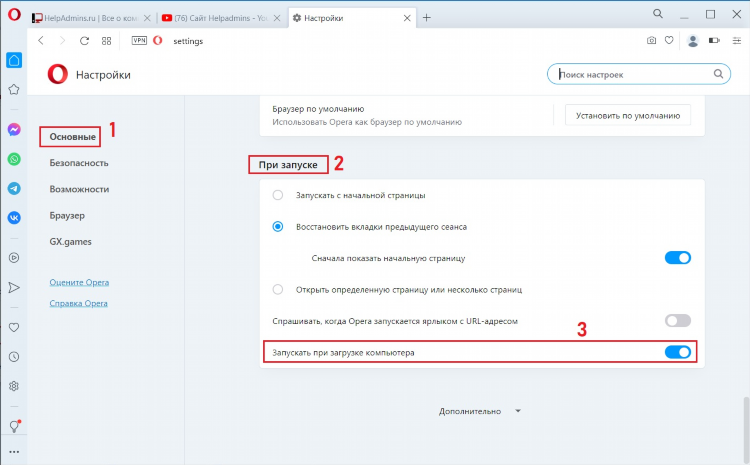Viewport: 750px width, 465px height.
Task: Select 'Открыть определенную страницу' radio button
Action: click(x=278, y=289)
